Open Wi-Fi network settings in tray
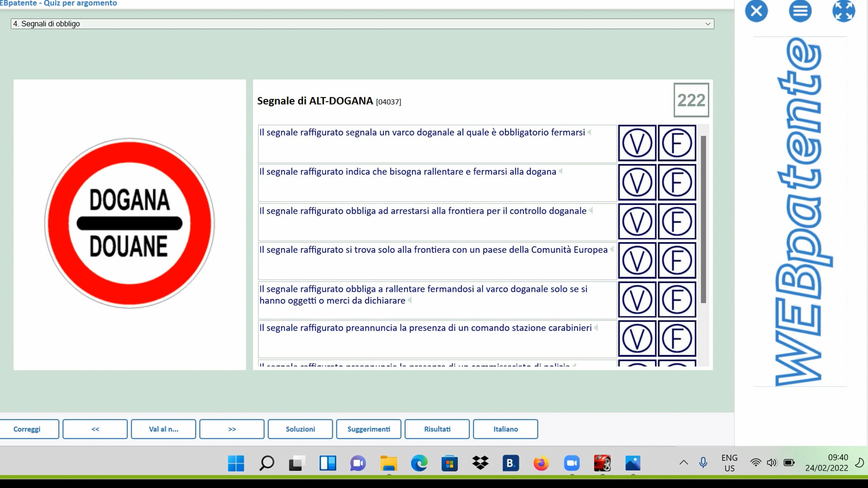This screenshot has height=488, width=868. point(755,463)
